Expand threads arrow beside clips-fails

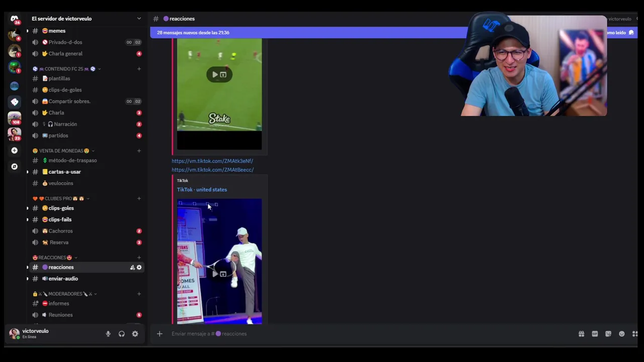pos(27,220)
